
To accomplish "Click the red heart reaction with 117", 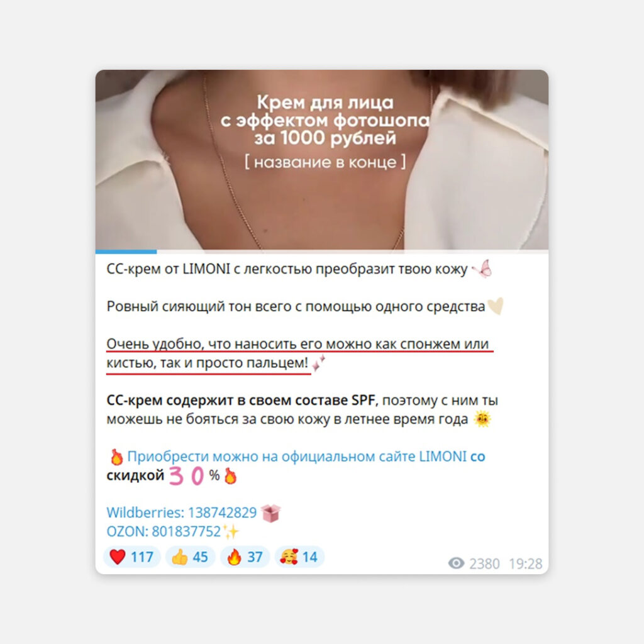I will [131, 557].
